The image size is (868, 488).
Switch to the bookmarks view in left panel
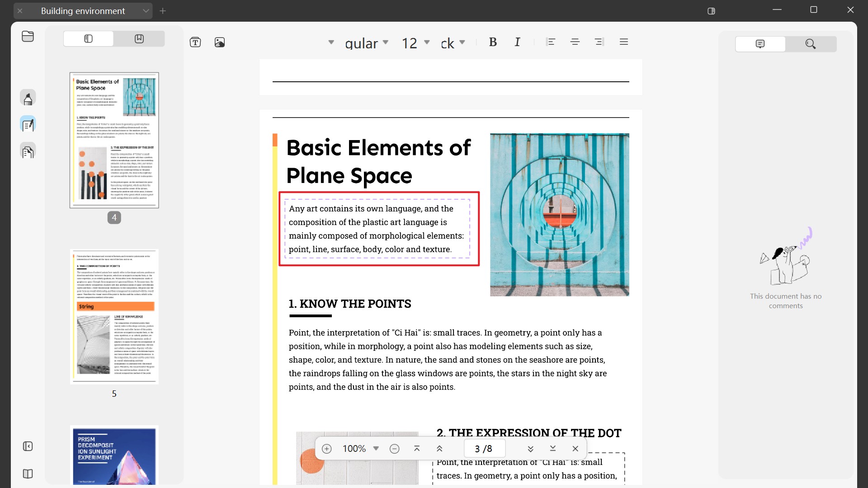click(x=138, y=38)
